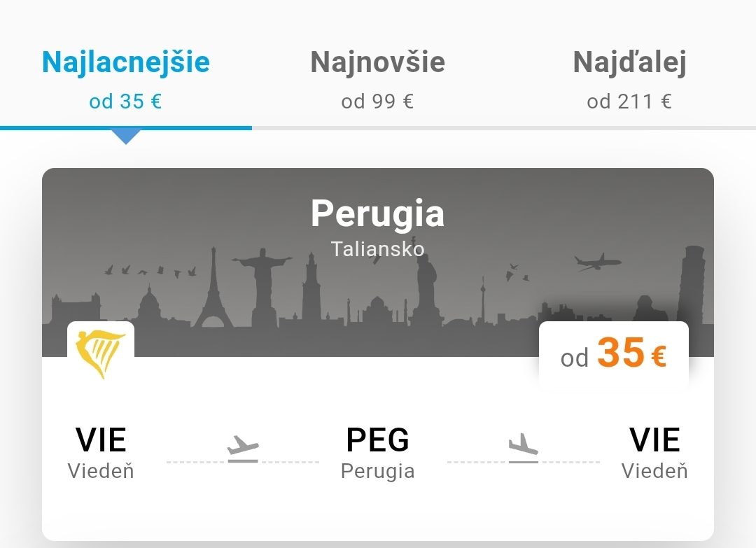The height and width of the screenshot is (548, 756).
Task: Click the return VIE airport code
Action: pos(654,440)
